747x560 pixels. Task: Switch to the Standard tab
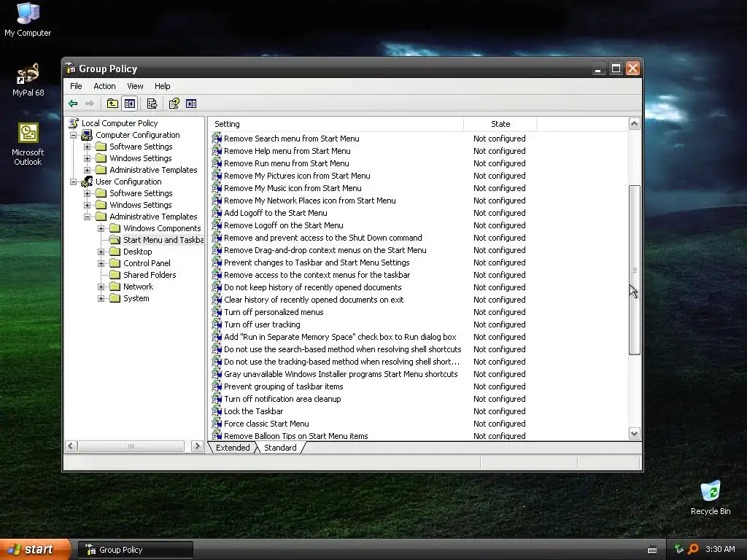tap(280, 448)
